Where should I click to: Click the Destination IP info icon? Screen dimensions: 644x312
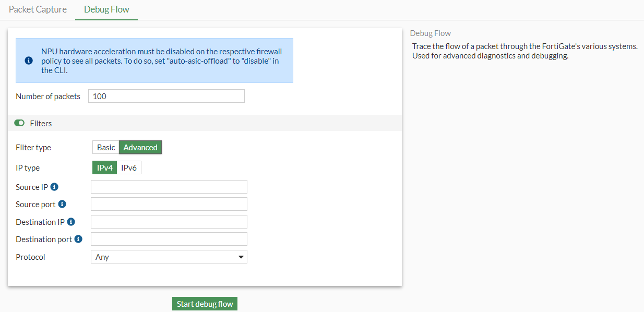[71, 222]
